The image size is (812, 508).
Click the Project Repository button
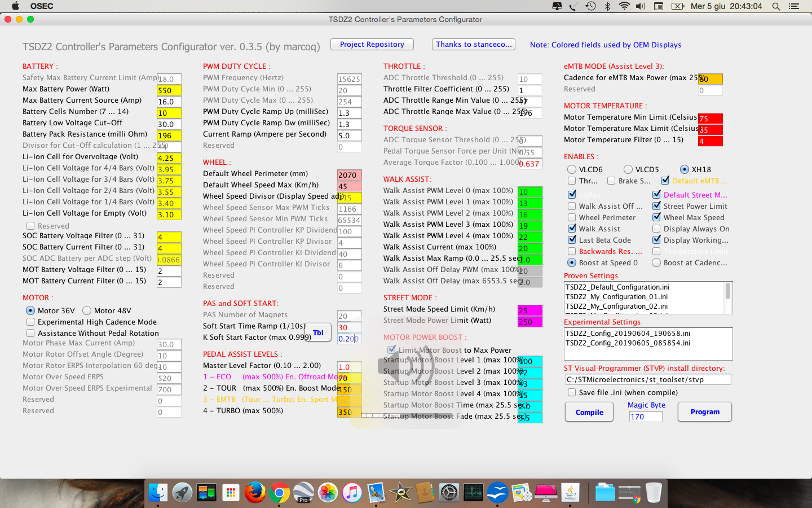372,44
